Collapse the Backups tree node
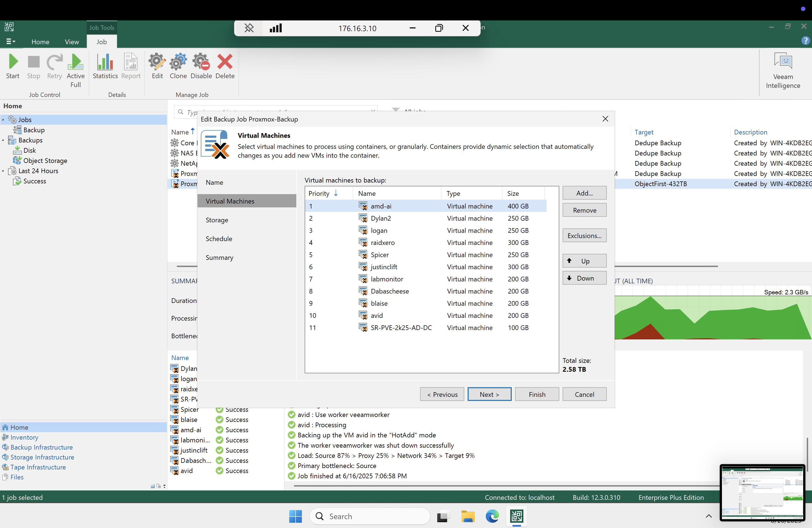The width and height of the screenshot is (812, 528). [3, 140]
